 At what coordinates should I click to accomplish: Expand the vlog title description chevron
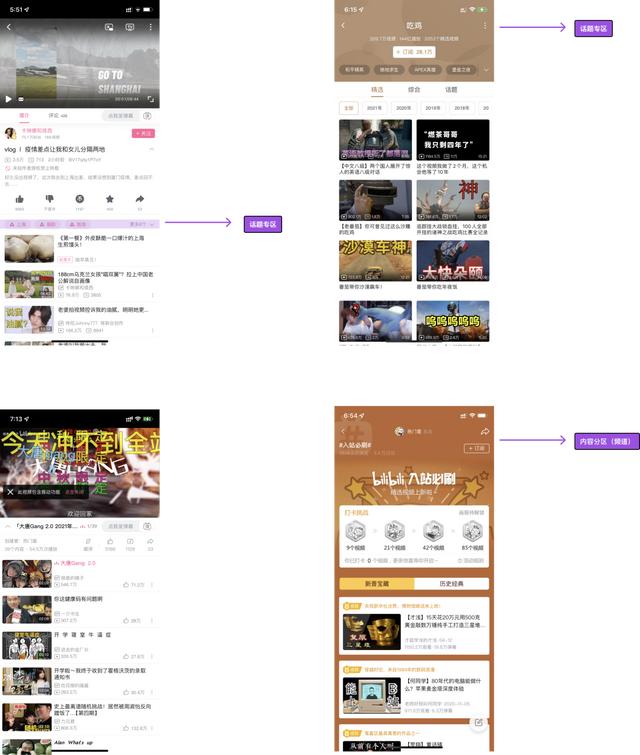click(x=152, y=150)
